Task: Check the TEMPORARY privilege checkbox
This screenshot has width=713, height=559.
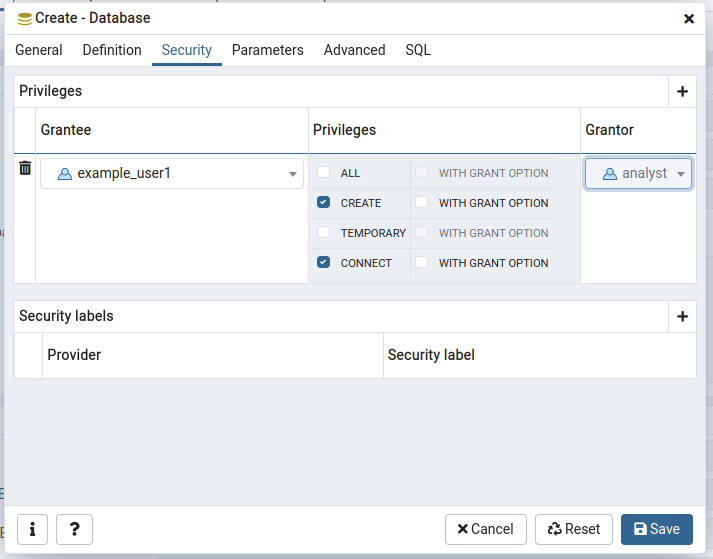Action: pyautogui.click(x=324, y=233)
